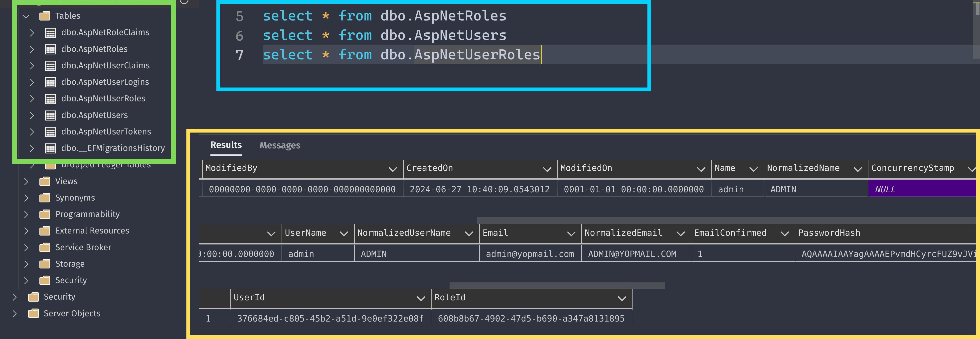
Task: Click the dbo.AspNetRoles table icon
Action: [x=50, y=49]
